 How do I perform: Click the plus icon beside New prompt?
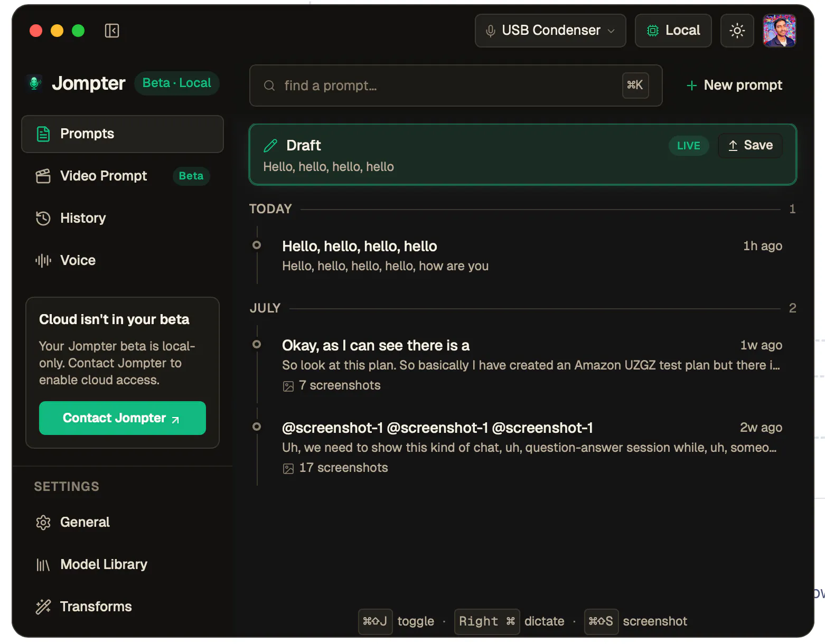[x=691, y=86]
